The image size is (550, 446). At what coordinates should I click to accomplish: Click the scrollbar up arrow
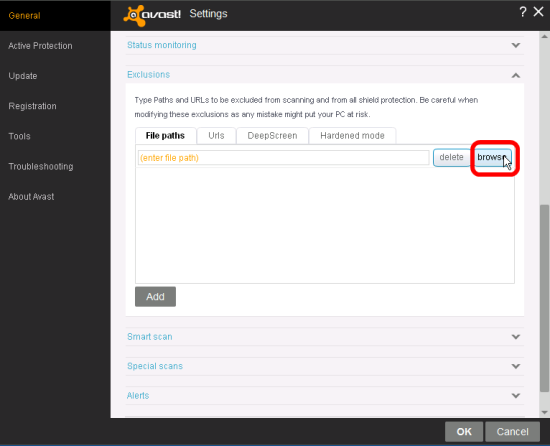(x=544, y=36)
